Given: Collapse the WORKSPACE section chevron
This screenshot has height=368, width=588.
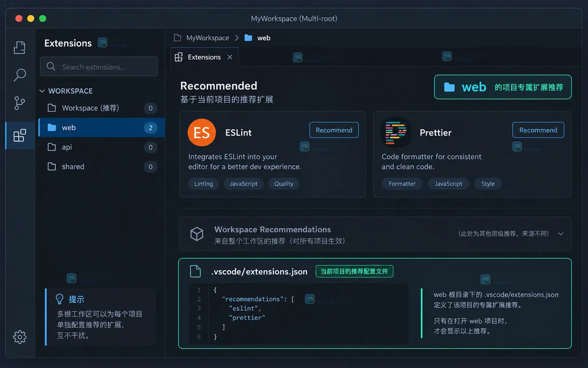Looking at the screenshot, I should (42, 91).
